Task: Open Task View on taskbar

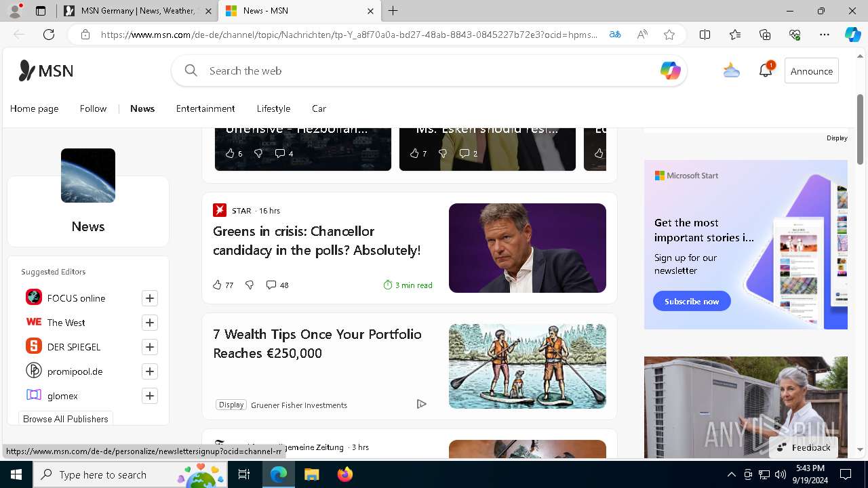Action: tap(244, 474)
